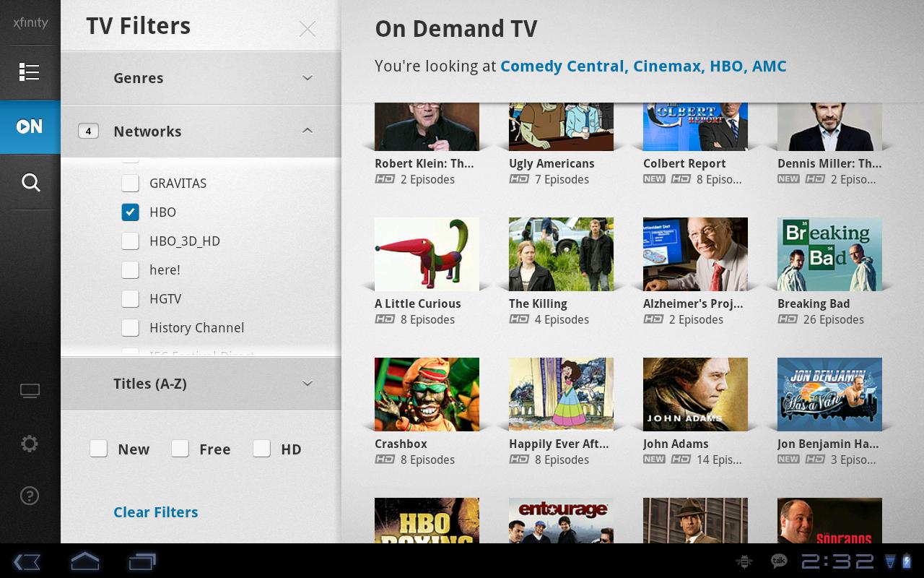Open Colbert Report show thumbnail
Viewport: 924px width, 578px height.
pos(695,127)
